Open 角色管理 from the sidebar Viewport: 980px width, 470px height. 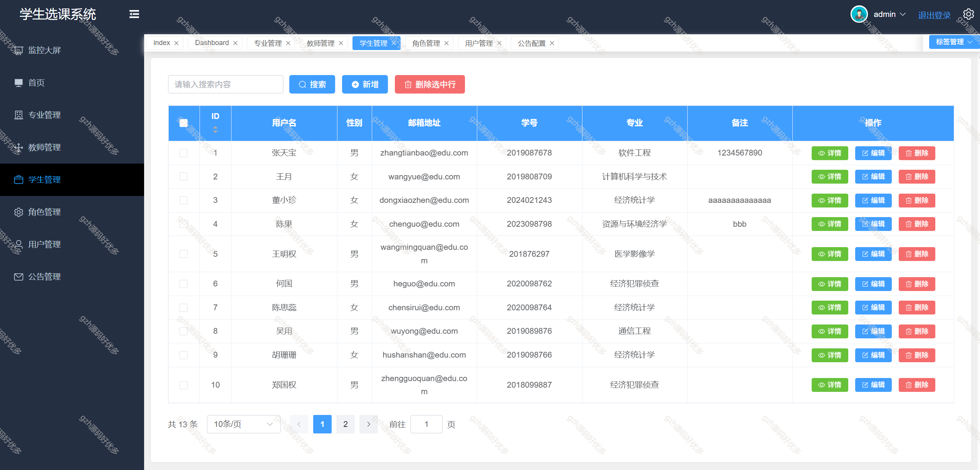pyautogui.click(x=44, y=212)
